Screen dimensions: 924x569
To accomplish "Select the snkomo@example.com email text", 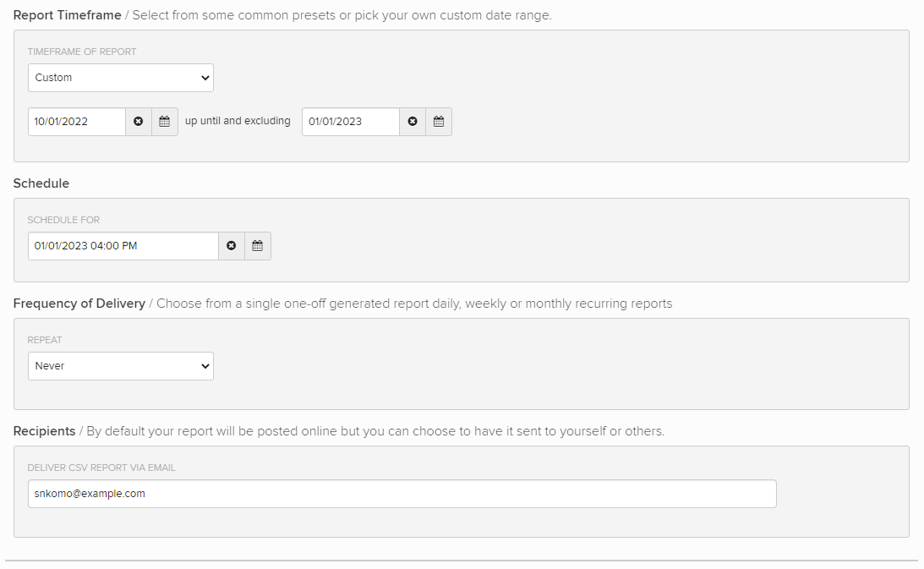I will 89,494.
